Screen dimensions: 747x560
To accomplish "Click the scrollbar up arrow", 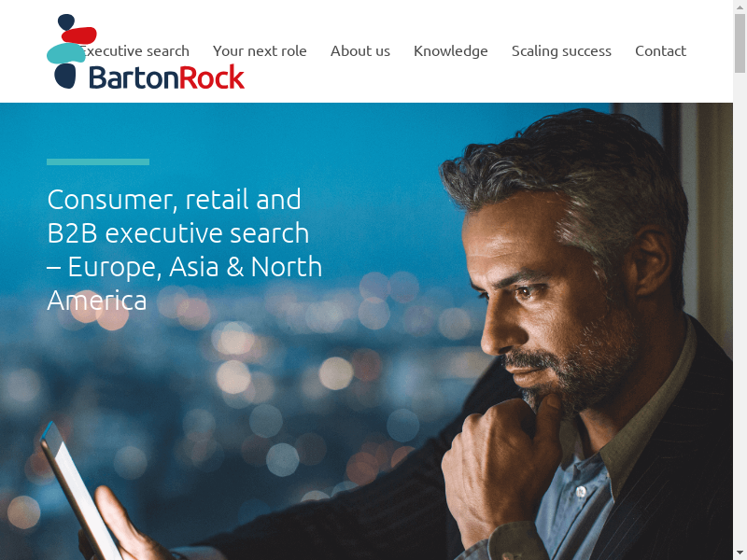I will [740, 7].
